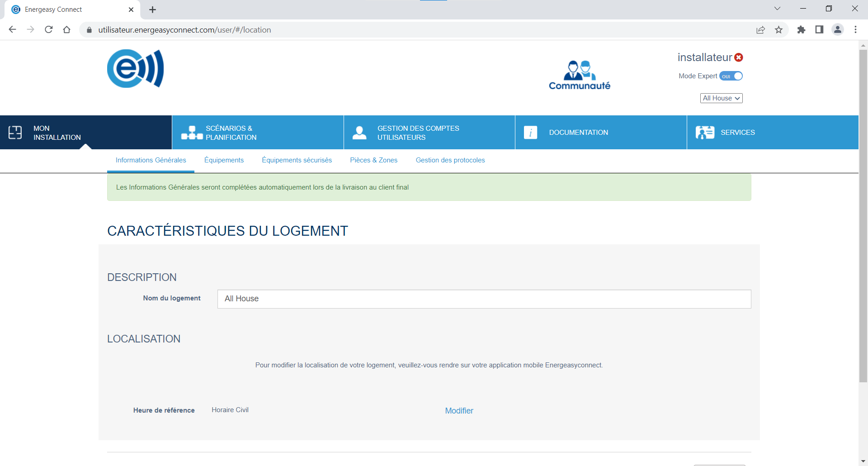Image resolution: width=868 pixels, height=466 pixels.
Task: Click the browser back arrow
Action: 12,30
